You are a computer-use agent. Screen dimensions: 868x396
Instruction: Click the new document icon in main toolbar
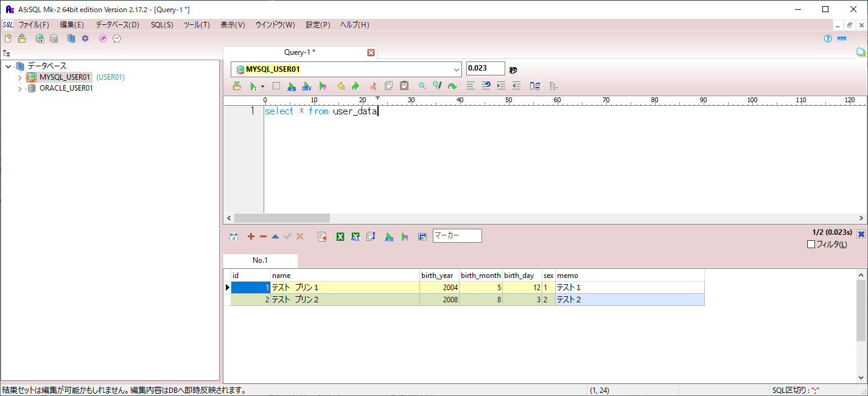pyautogui.click(x=8, y=38)
